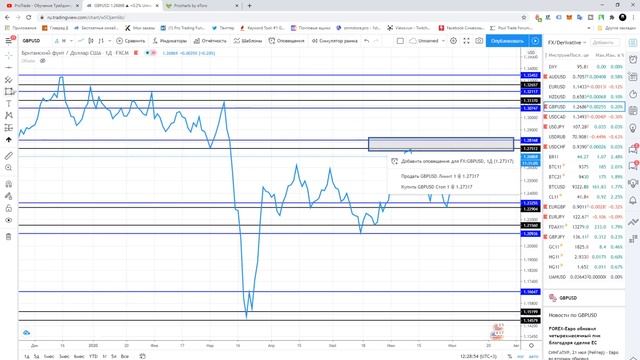Image resolution: width=640 pixels, height=360 pixels.
Task: Select the patterns drawing tool
Action: [9, 116]
